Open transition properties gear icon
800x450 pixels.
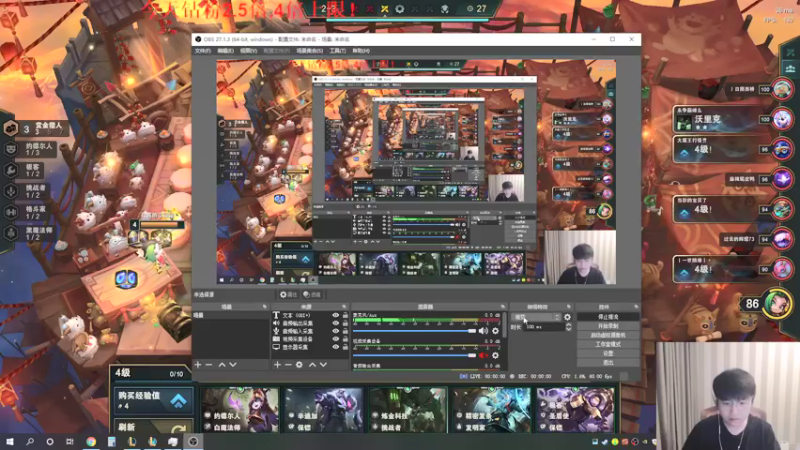pos(567,317)
